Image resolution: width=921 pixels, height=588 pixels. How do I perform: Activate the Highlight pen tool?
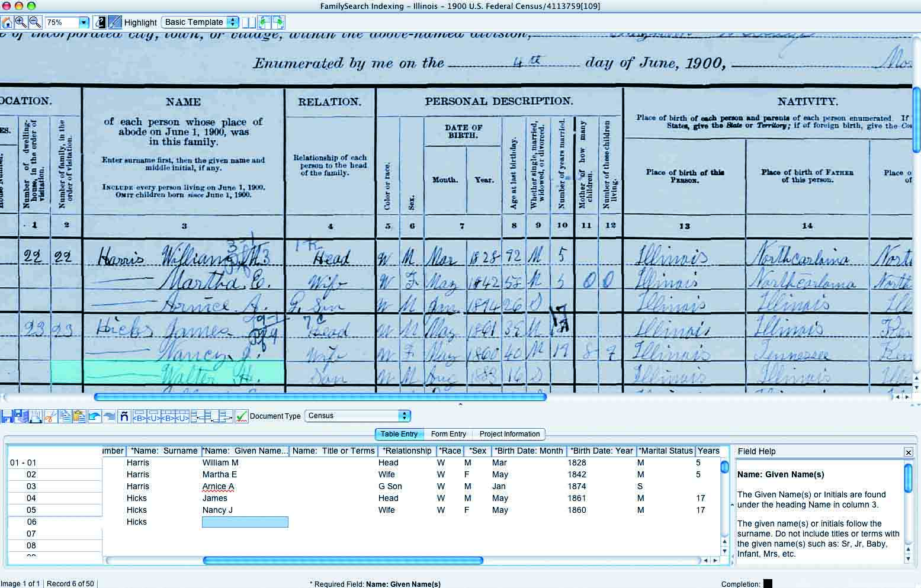point(114,22)
